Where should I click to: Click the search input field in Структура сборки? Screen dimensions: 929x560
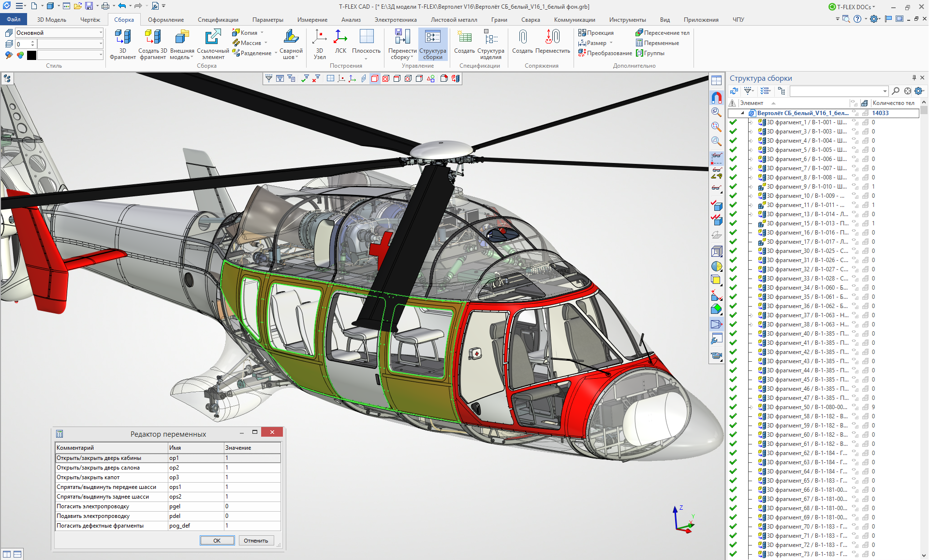point(836,91)
